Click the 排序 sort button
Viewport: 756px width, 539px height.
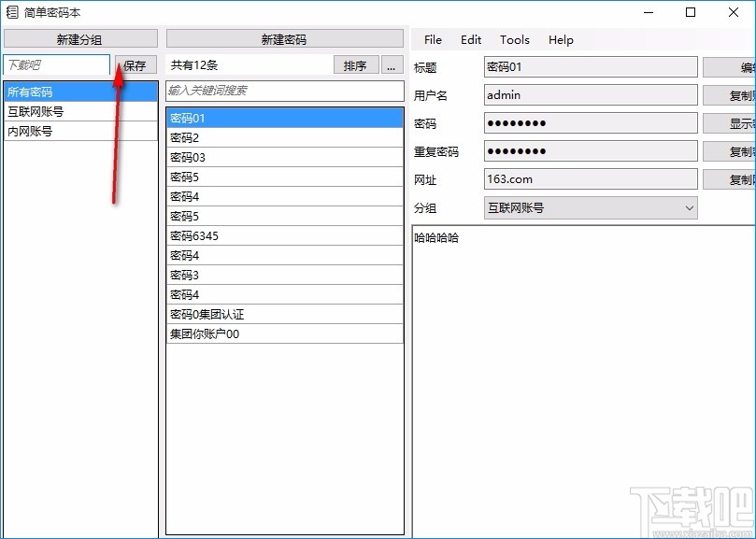point(356,64)
